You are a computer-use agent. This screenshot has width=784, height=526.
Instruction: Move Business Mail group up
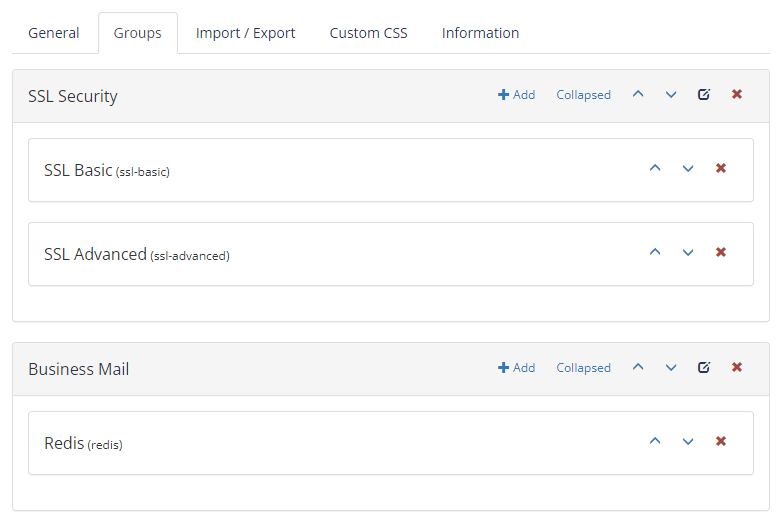pos(638,368)
